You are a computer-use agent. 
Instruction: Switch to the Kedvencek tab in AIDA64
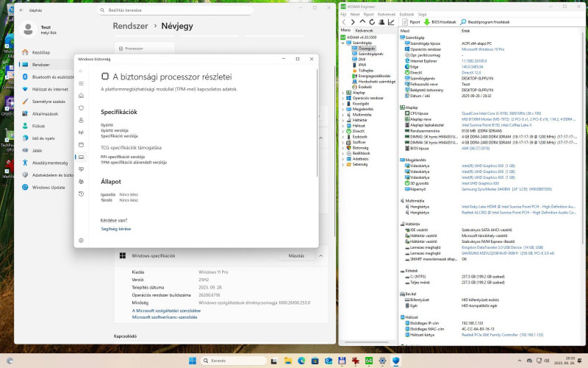click(x=364, y=30)
